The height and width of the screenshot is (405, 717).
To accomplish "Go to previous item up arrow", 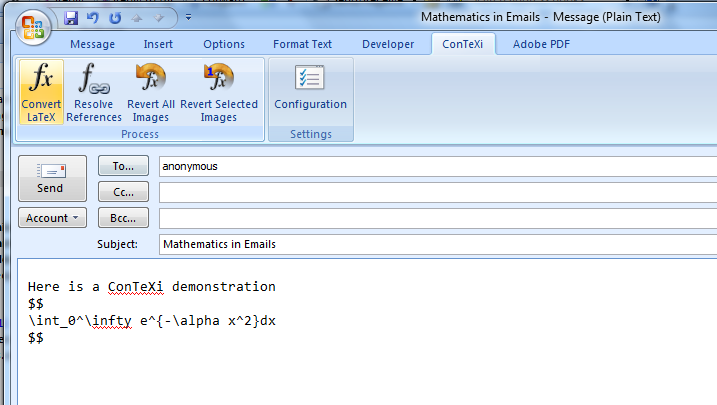I will click(x=136, y=18).
